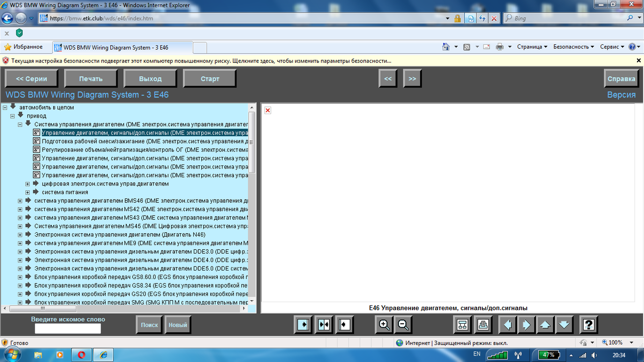Refresh the page using address bar icon
The height and width of the screenshot is (362, 644).
[x=482, y=18]
